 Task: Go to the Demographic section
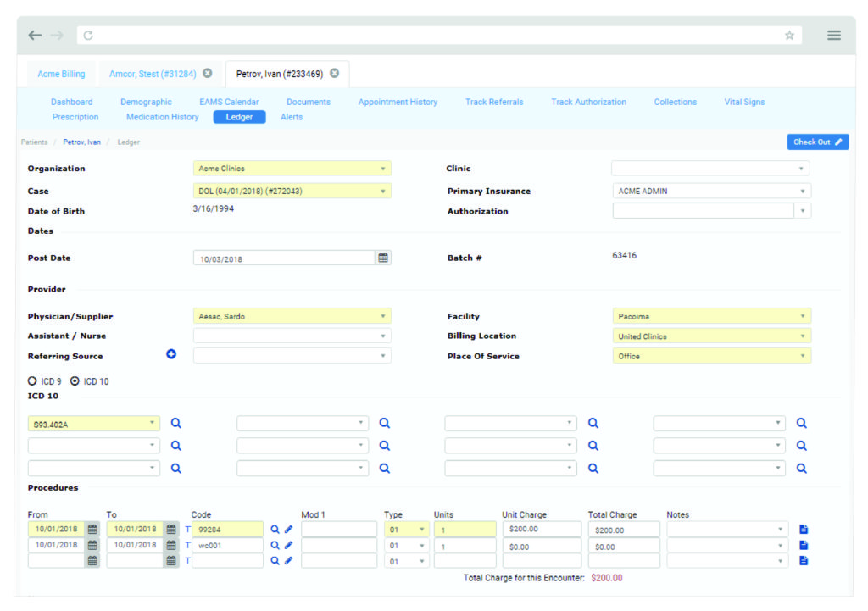click(x=146, y=102)
